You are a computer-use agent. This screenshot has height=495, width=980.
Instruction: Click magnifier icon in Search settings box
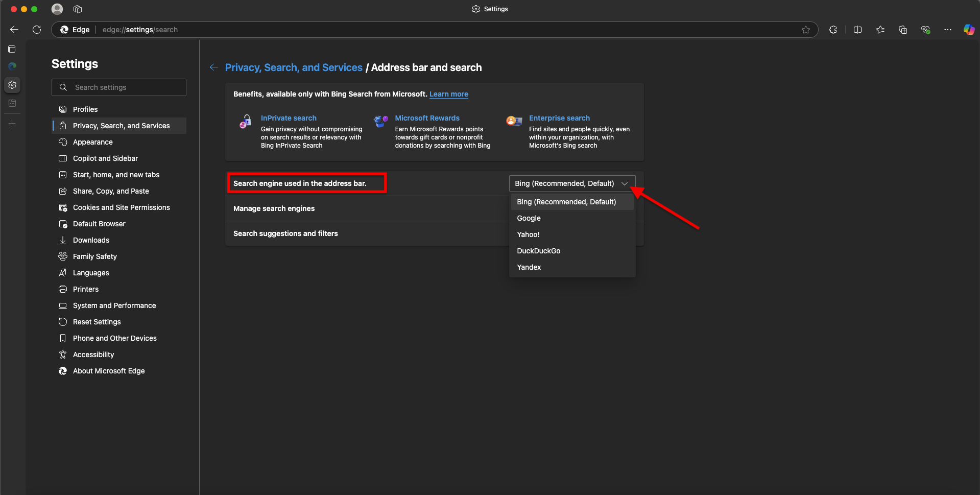(63, 87)
